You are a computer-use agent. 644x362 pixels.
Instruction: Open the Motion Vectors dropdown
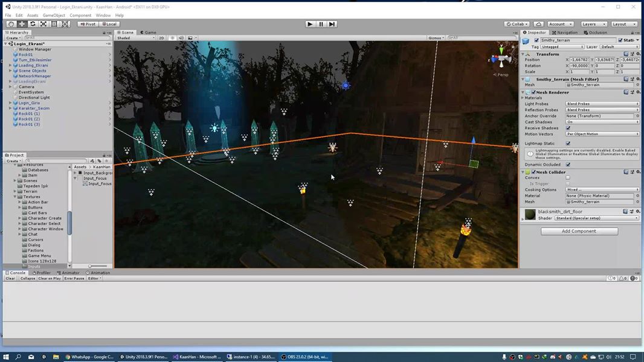click(602, 134)
